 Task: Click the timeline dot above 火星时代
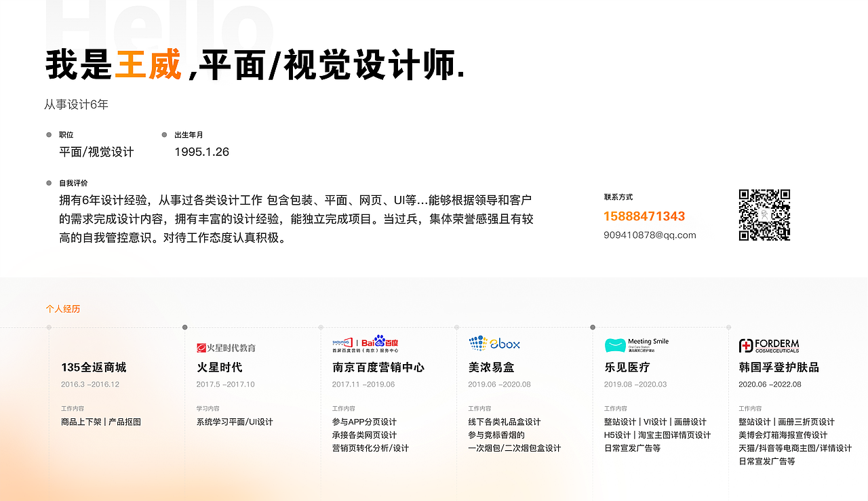click(x=185, y=327)
